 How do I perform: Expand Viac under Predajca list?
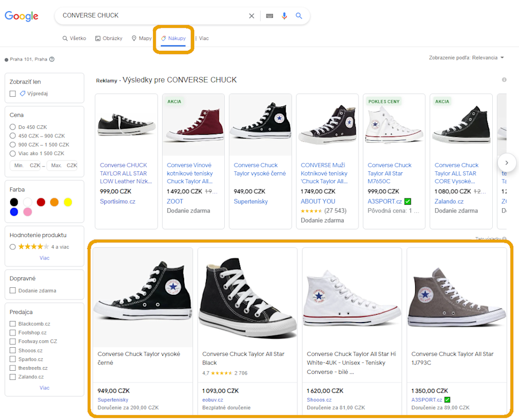[x=44, y=387]
